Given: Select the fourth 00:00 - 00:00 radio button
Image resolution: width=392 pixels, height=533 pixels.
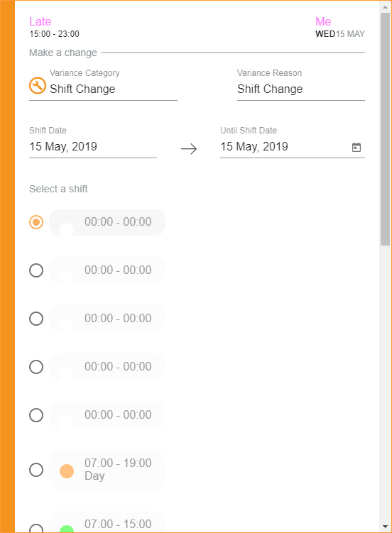Looking at the screenshot, I should (x=36, y=367).
